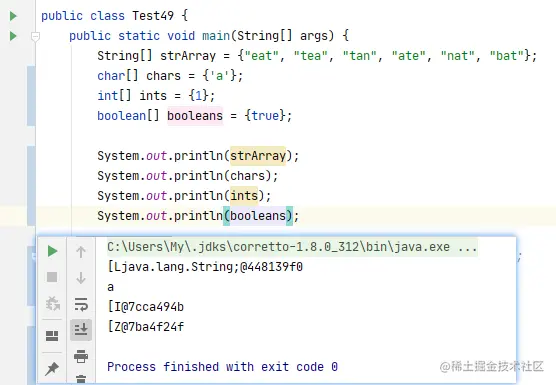Place cursor on class name Test49
Viewport: 556px width, 385px height.
click(153, 16)
